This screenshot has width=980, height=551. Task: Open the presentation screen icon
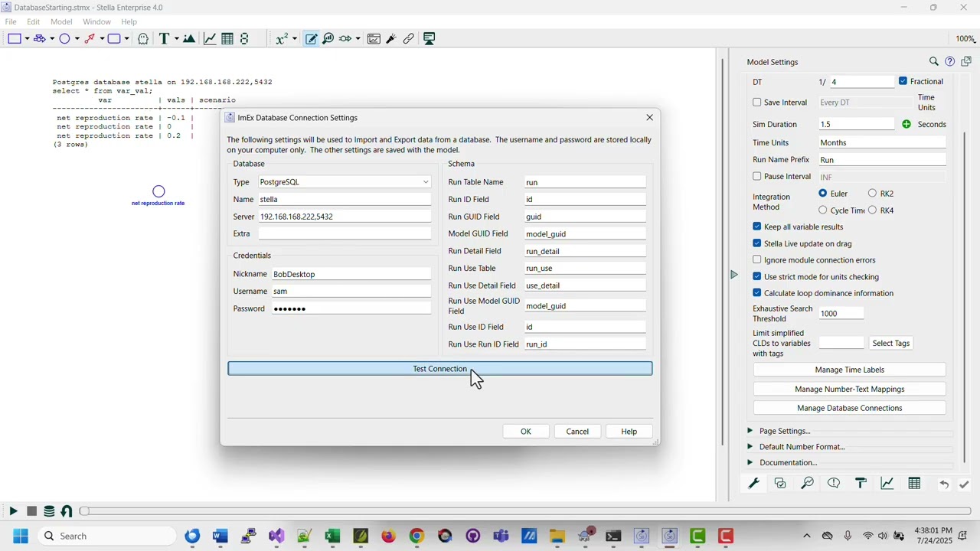[430, 38]
